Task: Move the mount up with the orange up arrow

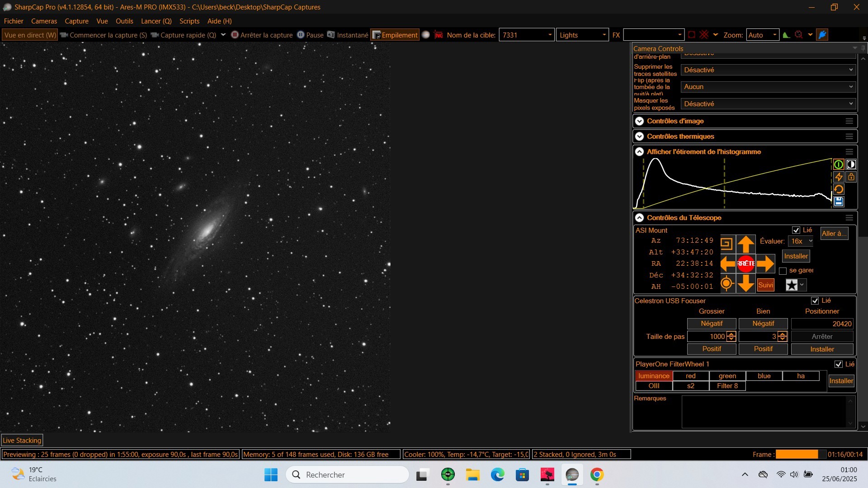Action: pyautogui.click(x=746, y=244)
